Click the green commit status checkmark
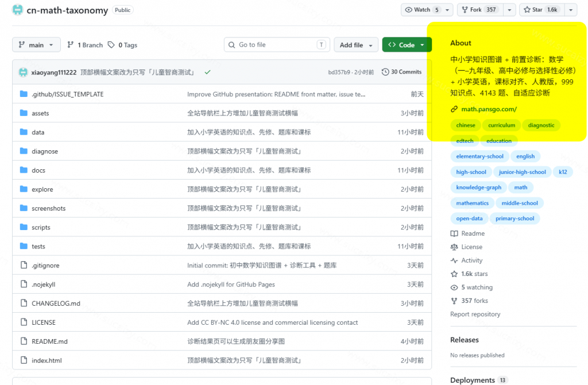Viewport: 588px width, 385px height. 207,72
